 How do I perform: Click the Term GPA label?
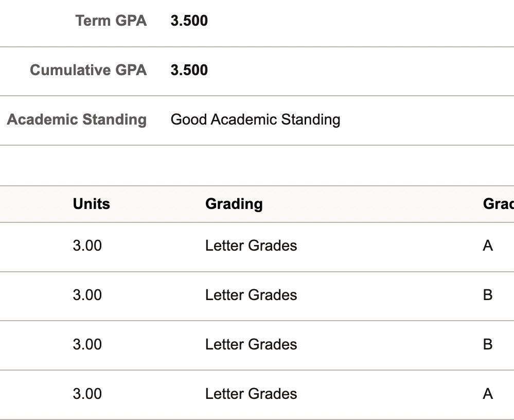(111, 21)
